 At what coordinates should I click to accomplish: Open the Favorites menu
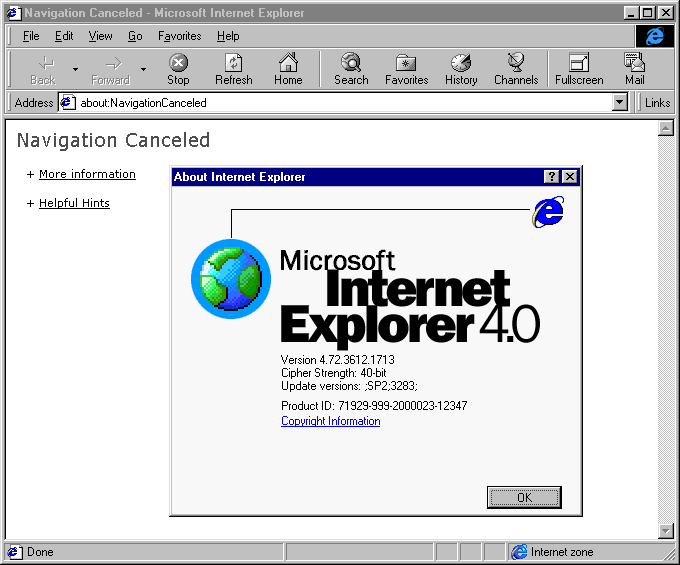coord(180,36)
